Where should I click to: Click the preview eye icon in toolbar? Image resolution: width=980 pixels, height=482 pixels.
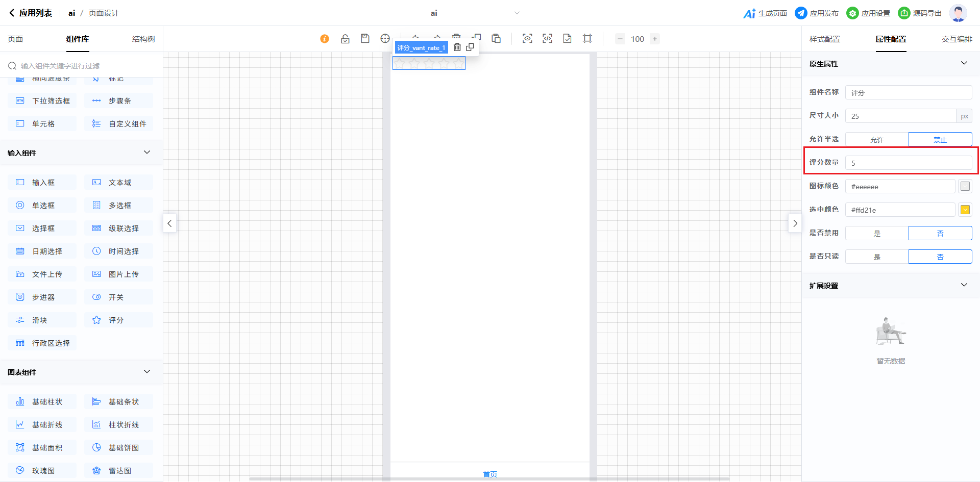[527, 39]
